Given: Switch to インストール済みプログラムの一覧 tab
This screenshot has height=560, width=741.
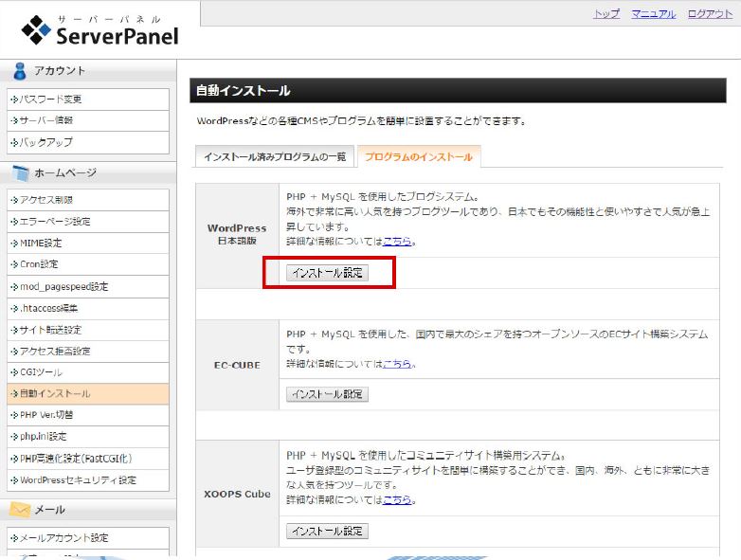Looking at the screenshot, I should coord(275,156).
